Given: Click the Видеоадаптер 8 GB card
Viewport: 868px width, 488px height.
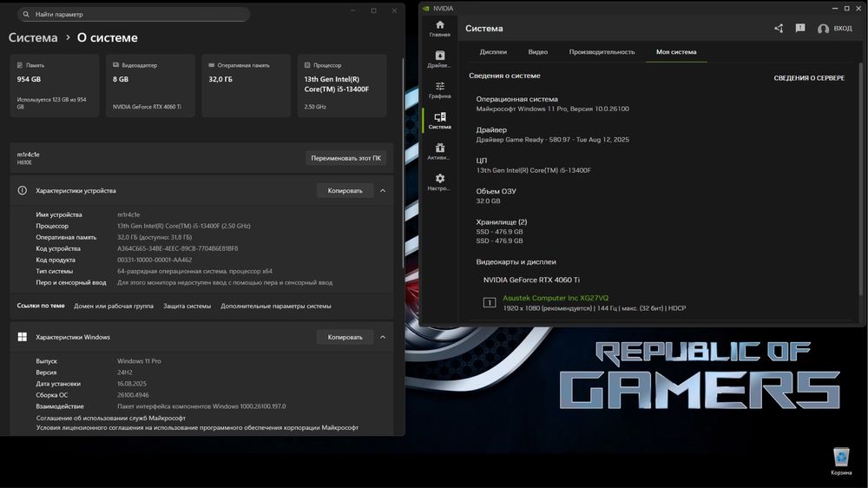Looking at the screenshot, I should (150, 86).
